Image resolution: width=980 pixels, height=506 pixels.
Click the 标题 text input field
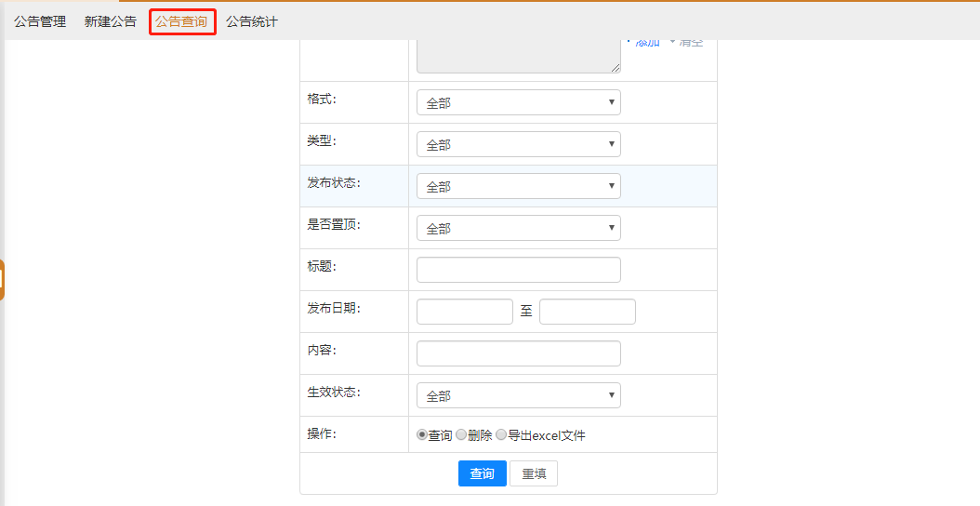[518, 270]
